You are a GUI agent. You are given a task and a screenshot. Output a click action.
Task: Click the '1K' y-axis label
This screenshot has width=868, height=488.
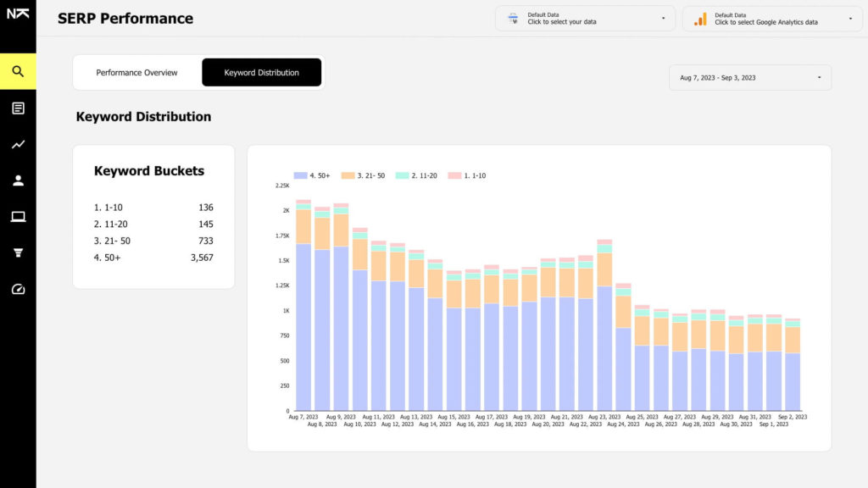[287, 310]
